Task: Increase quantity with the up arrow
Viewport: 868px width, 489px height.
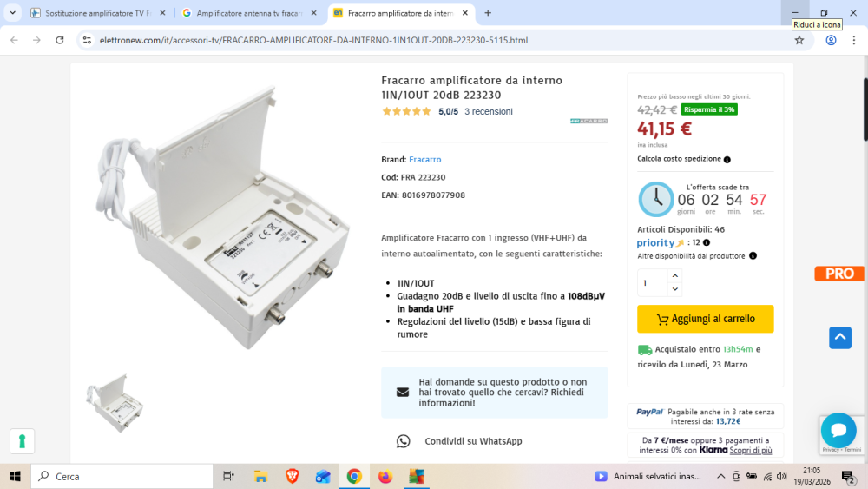Action: point(674,276)
